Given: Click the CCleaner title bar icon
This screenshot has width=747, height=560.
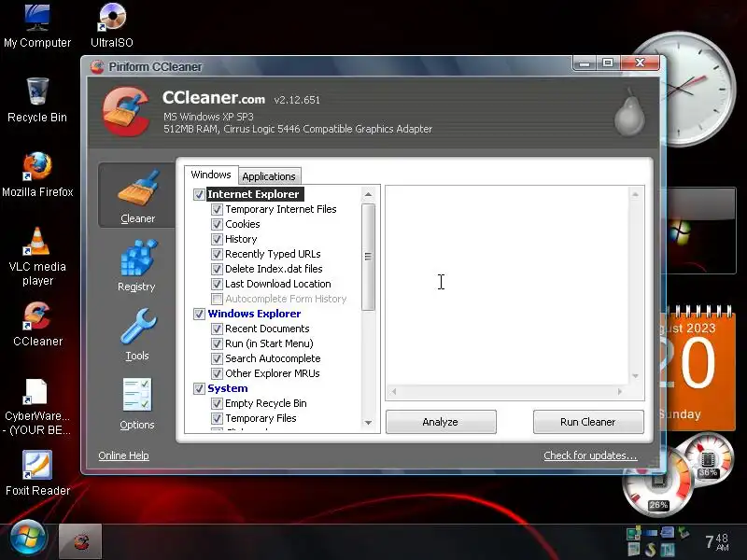Looking at the screenshot, I should point(97,66).
